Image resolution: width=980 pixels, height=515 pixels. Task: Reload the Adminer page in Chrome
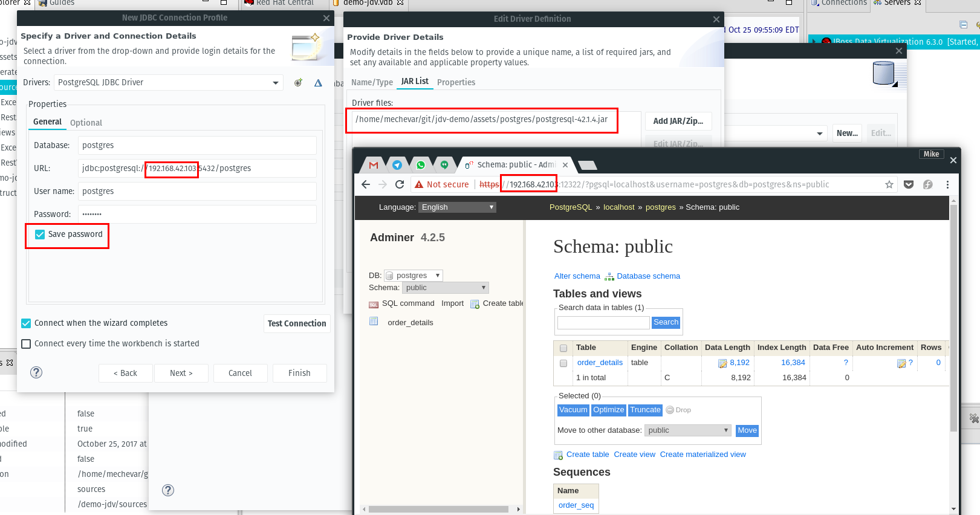pyautogui.click(x=400, y=184)
